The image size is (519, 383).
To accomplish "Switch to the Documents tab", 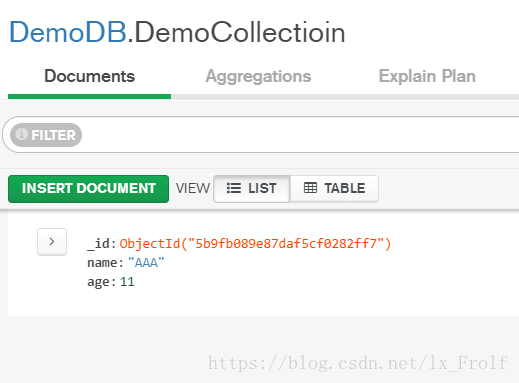I will coord(89,76).
